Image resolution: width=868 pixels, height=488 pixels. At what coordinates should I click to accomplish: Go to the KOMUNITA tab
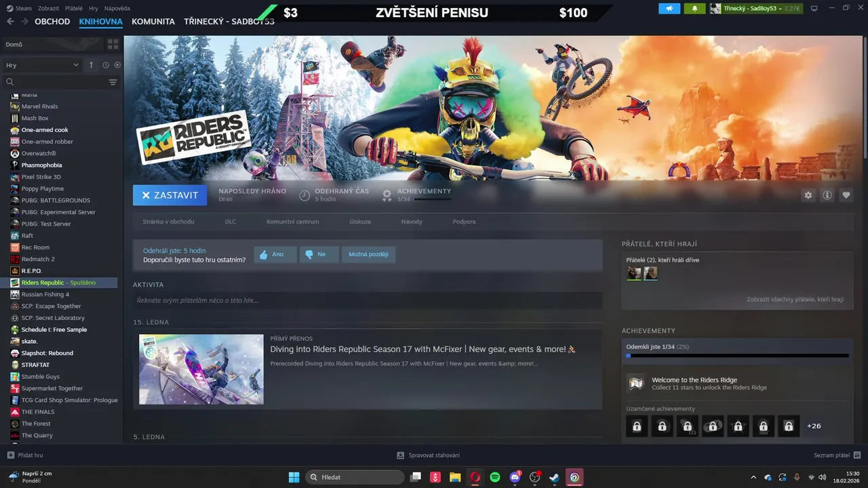(x=153, y=22)
